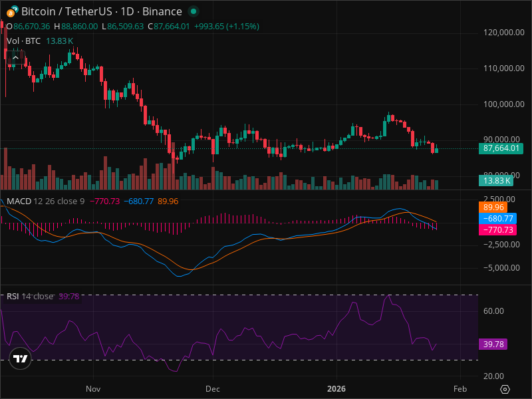Click the high price value H88,860.00
Viewport: 532px width, 399px height.
pyautogui.click(x=76, y=27)
